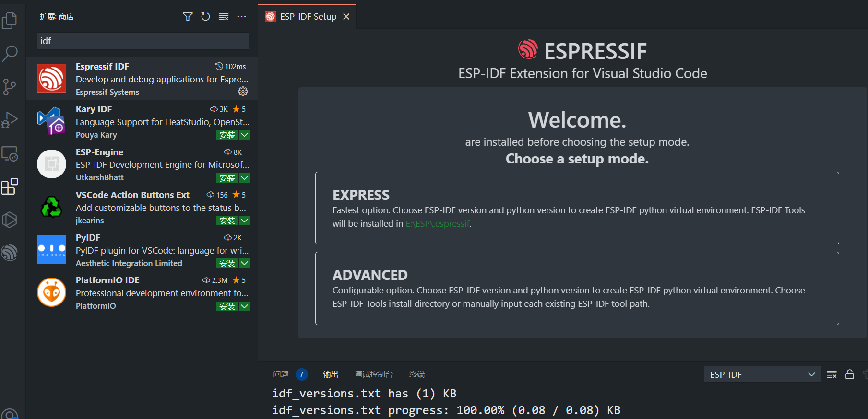868x419 pixels.
Task: Open Espressif IDF manage gear
Action: tap(243, 91)
